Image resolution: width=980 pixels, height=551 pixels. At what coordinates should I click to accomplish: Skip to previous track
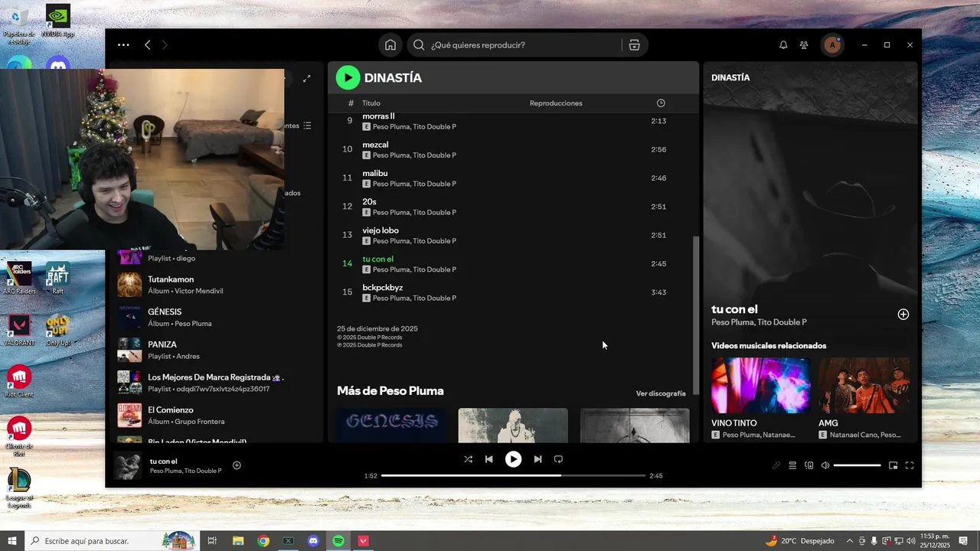[x=488, y=459]
